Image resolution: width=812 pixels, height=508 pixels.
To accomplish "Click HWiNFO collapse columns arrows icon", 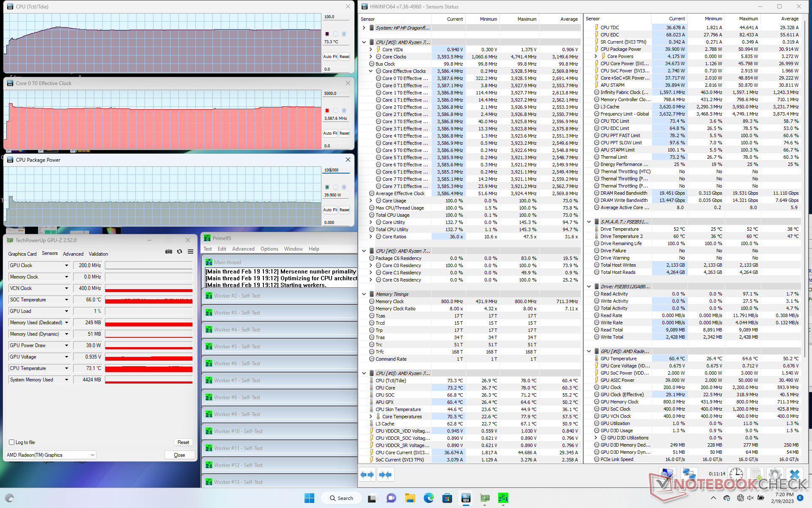I will [385, 475].
